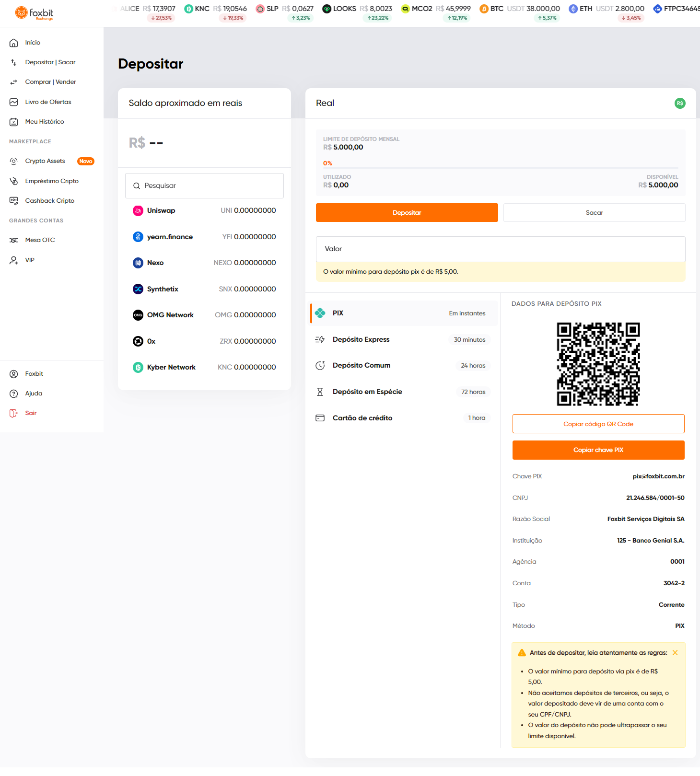Click Sair to log out
700x776 pixels.
31,413
